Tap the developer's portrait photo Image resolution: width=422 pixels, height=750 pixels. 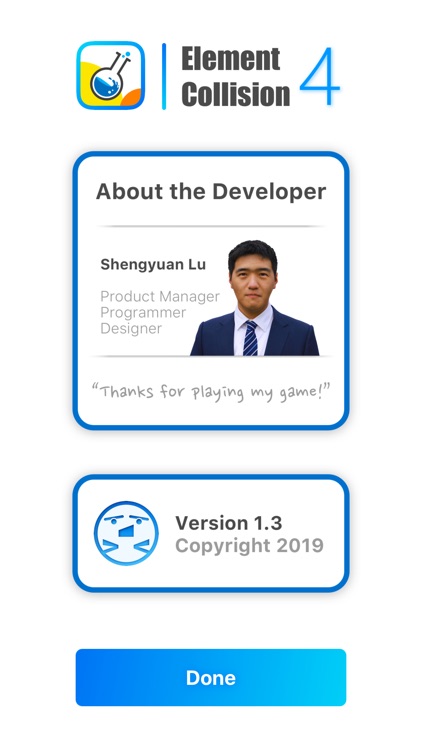[x=255, y=298]
